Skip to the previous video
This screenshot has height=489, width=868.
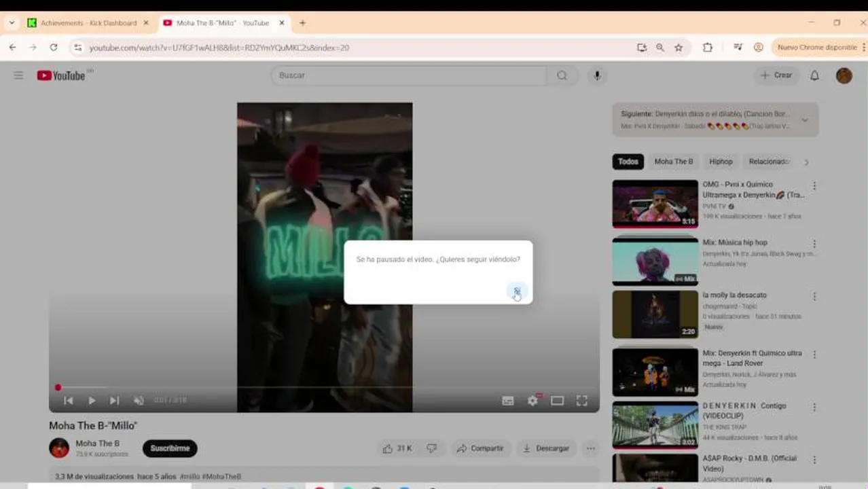pyautogui.click(x=68, y=401)
